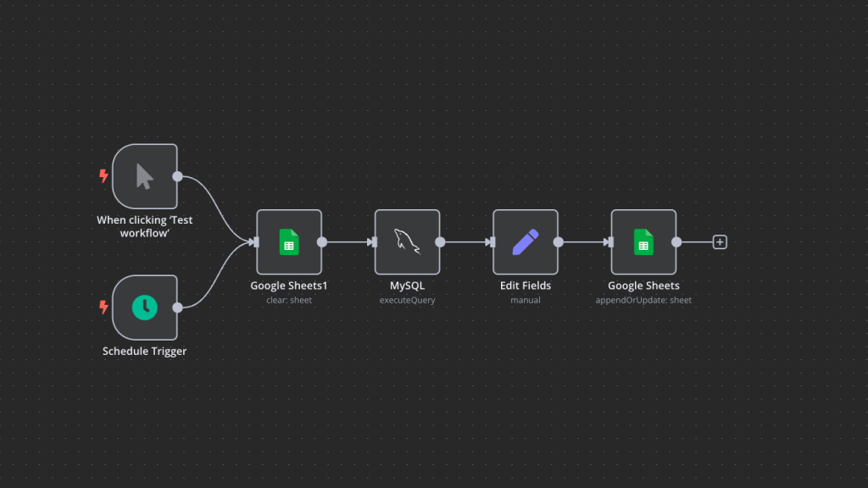The image size is (868, 488).
Task: Select the Edit Fields pencil node
Action: coord(526,242)
